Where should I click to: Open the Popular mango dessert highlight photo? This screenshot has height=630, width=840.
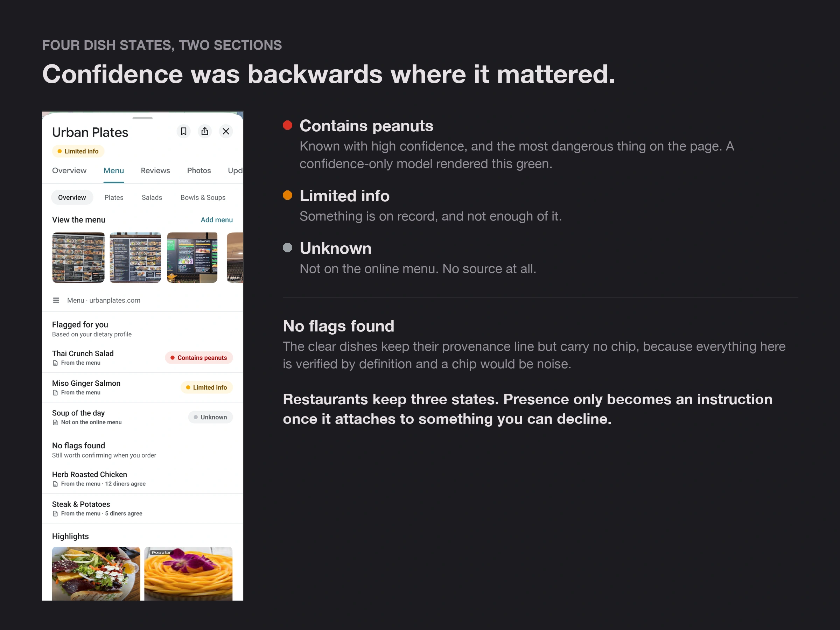click(188, 574)
